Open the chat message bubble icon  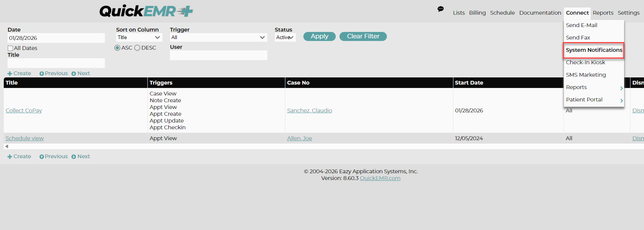click(x=441, y=9)
